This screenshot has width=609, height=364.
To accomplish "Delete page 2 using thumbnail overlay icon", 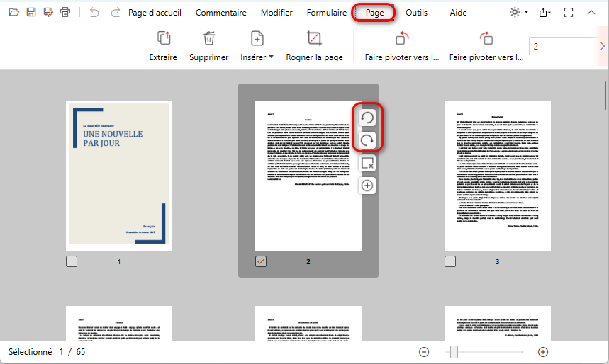I will [x=367, y=163].
